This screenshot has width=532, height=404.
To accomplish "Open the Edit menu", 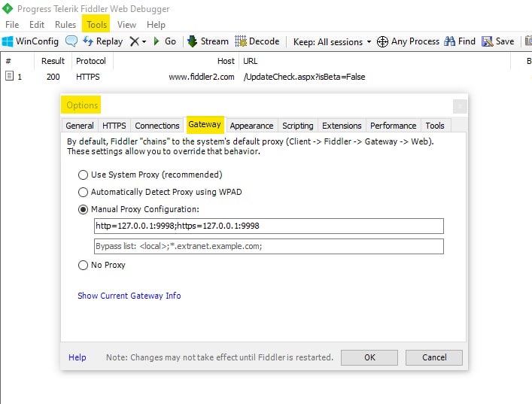I will point(37,25).
